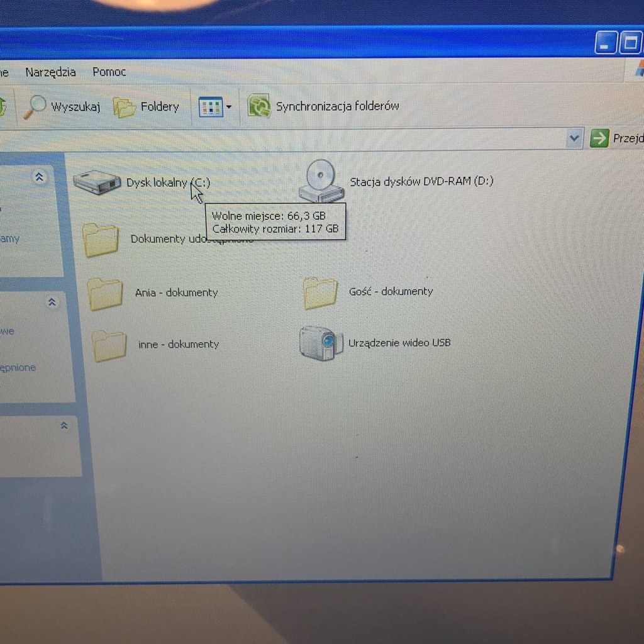Click the Foldery folder icon
This screenshot has width=644, height=644.
(x=124, y=107)
